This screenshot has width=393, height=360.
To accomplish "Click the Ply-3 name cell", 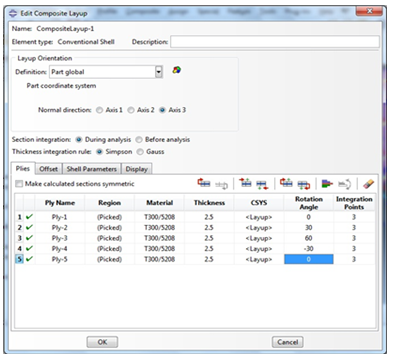I will coord(60,238).
